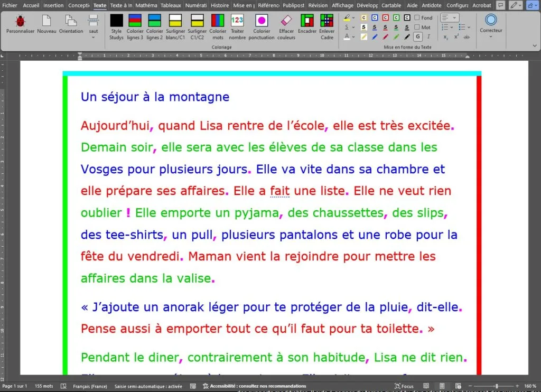This screenshot has width=541, height=392.
Task: Switch to web layout view icon
Action: coord(458,386)
